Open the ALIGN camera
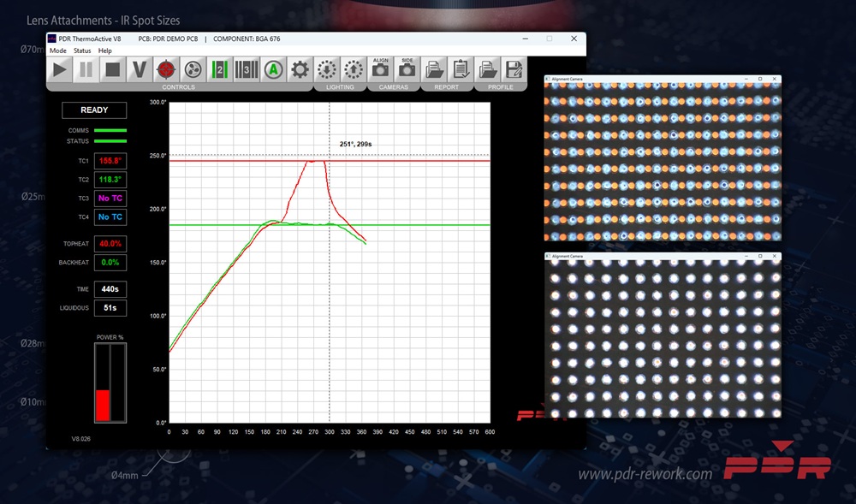 point(381,69)
